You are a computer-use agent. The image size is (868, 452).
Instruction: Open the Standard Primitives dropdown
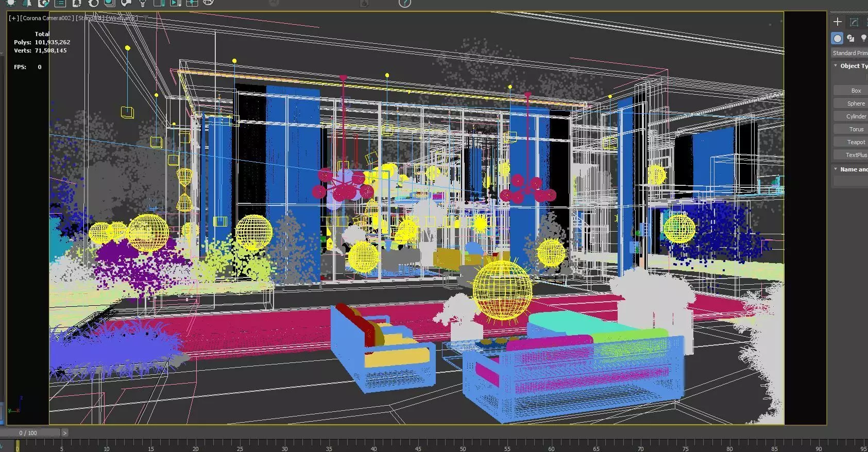[x=850, y=53]
